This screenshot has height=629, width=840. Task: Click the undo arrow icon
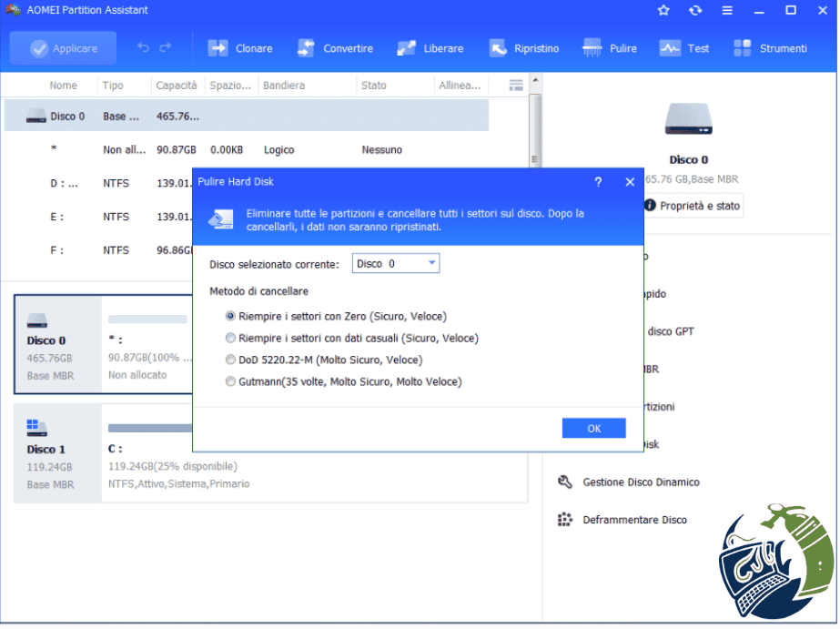[x=143, y=47]
